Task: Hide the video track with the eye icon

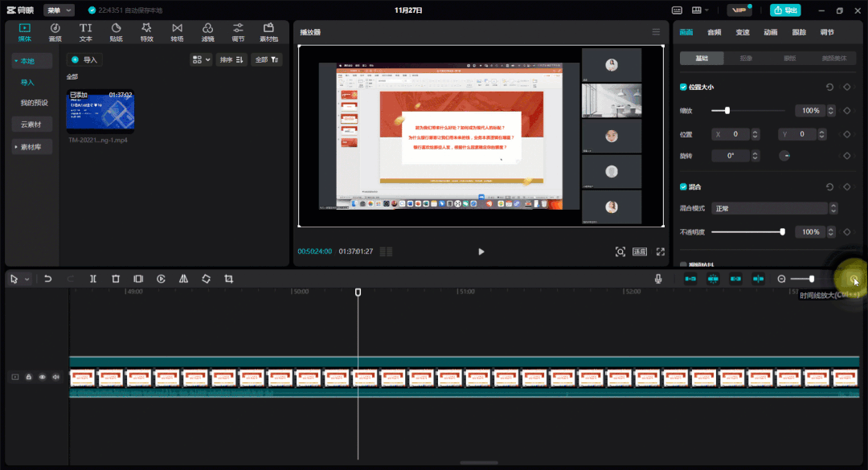Action: [42, 377]
